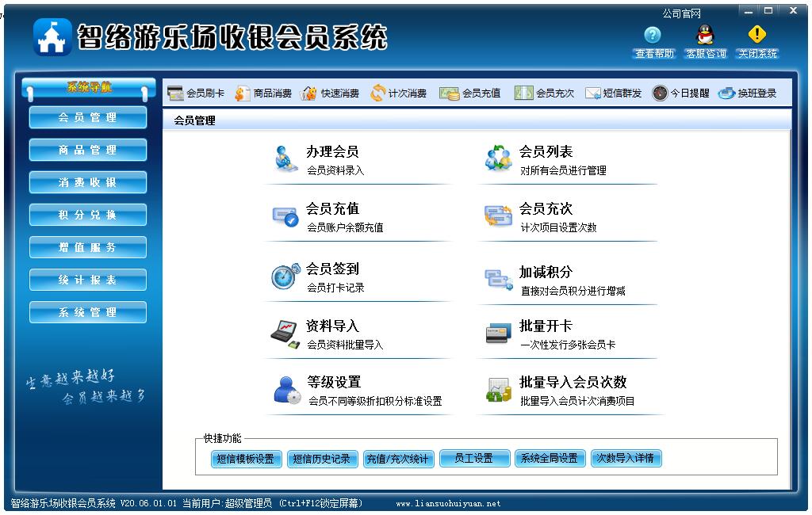
Task: Click the 对所有会员进行管理 description text
Action: [x=564, y=170]
